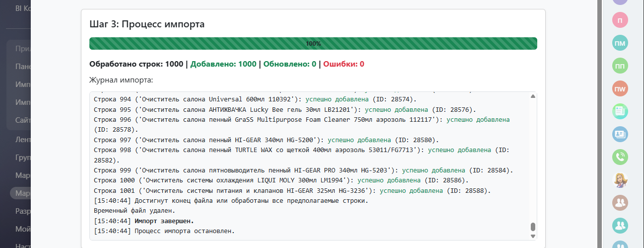Open the green "ПП" chat avatar
Screen dimensions: 644x248
pyautogui.click(x=620, y=66)
